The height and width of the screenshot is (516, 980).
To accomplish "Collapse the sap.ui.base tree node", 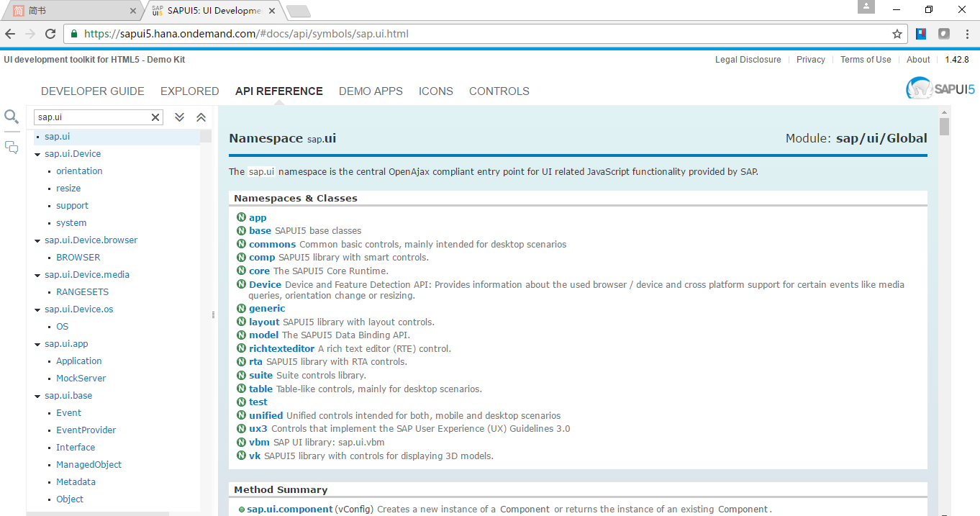I will [x=37, y=395].
